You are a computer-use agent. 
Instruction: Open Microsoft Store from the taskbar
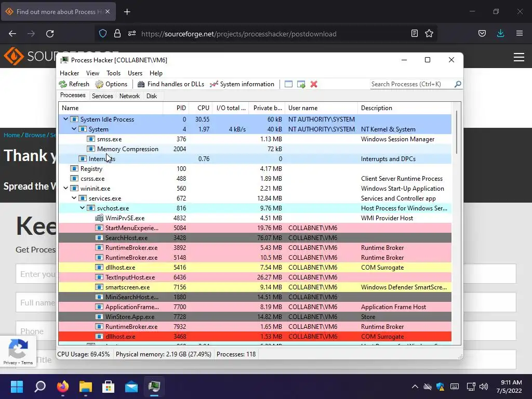pyautogui.click(x=108, y=386)
